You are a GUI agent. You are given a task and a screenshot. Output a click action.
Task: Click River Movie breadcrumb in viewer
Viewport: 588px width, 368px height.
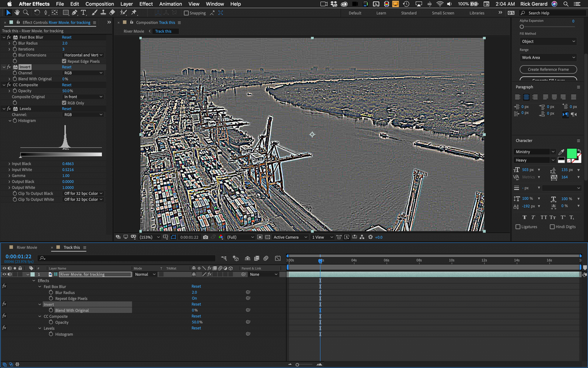click(134, 31)
